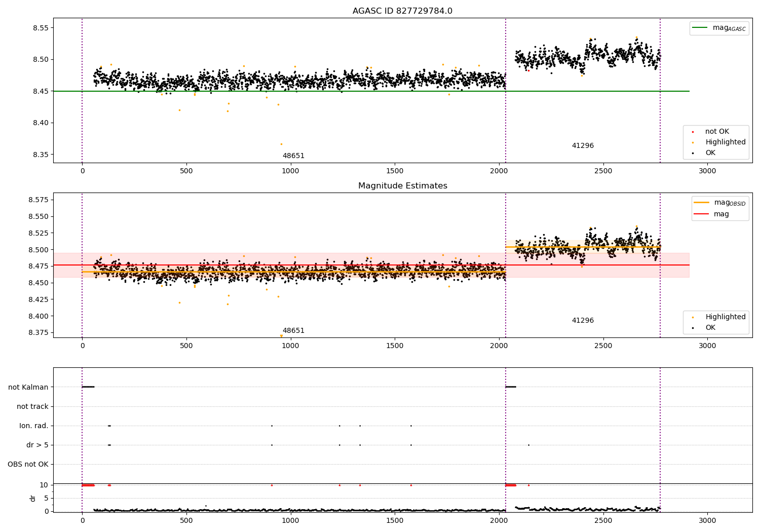The height and width of the screenshot is (532, 760).
Task: Click the 'dr' y-axis label
Action: [33, 498]
